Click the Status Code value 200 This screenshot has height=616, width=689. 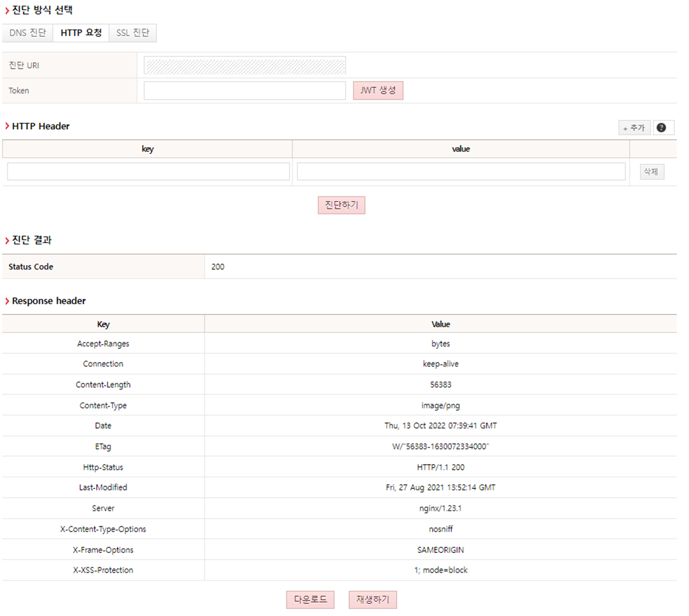coord(218,267)
